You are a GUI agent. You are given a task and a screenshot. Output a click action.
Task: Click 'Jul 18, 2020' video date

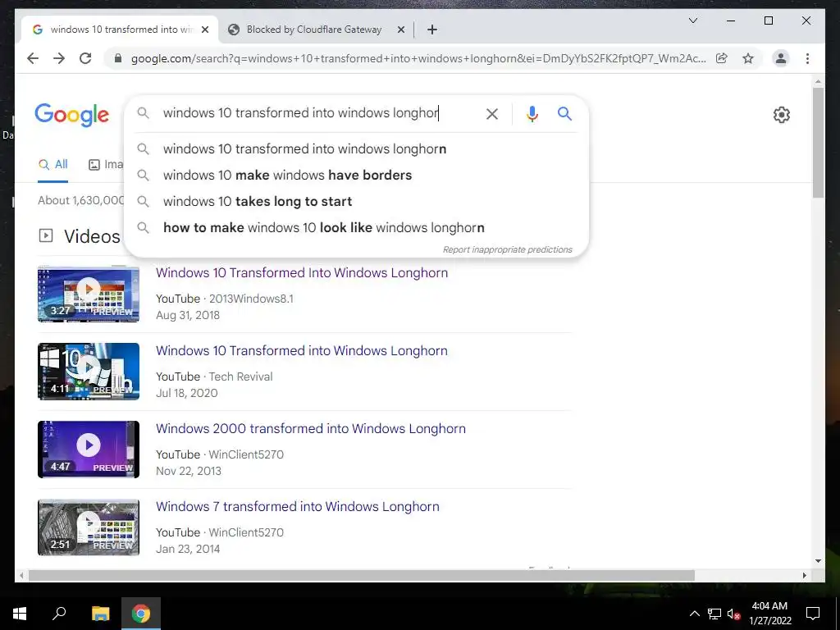[x=186, y=393]
